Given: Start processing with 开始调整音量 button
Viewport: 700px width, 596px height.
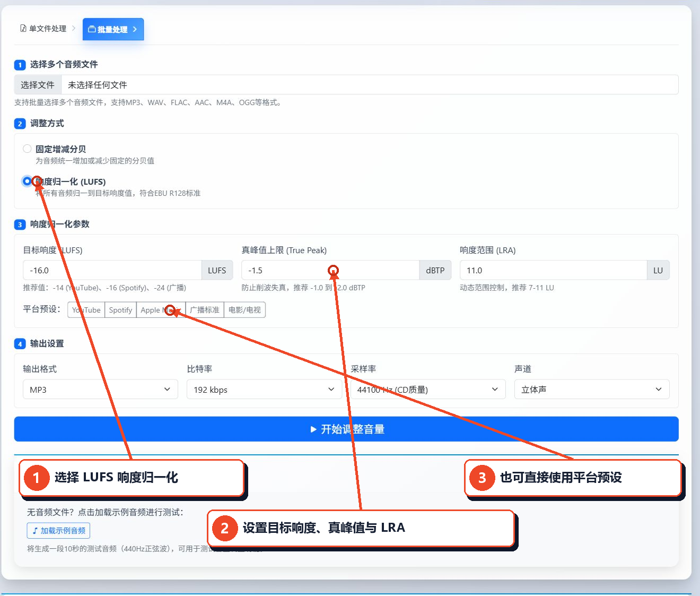Looking at the screenshot, I should [346, 429].
